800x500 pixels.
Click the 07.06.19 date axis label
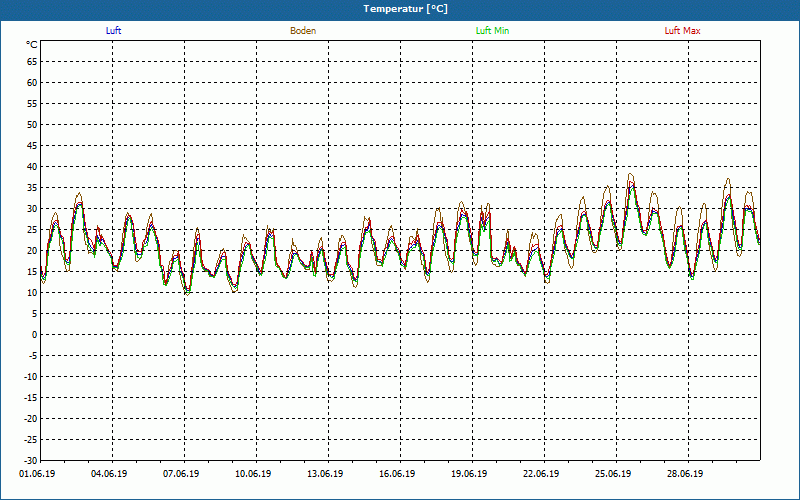click(181, 474)
